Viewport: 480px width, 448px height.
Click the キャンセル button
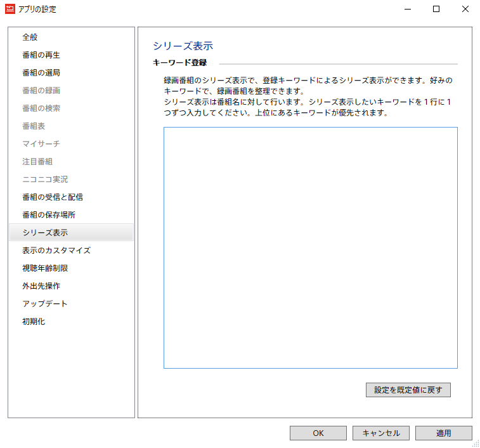click(x=380, y=433)
